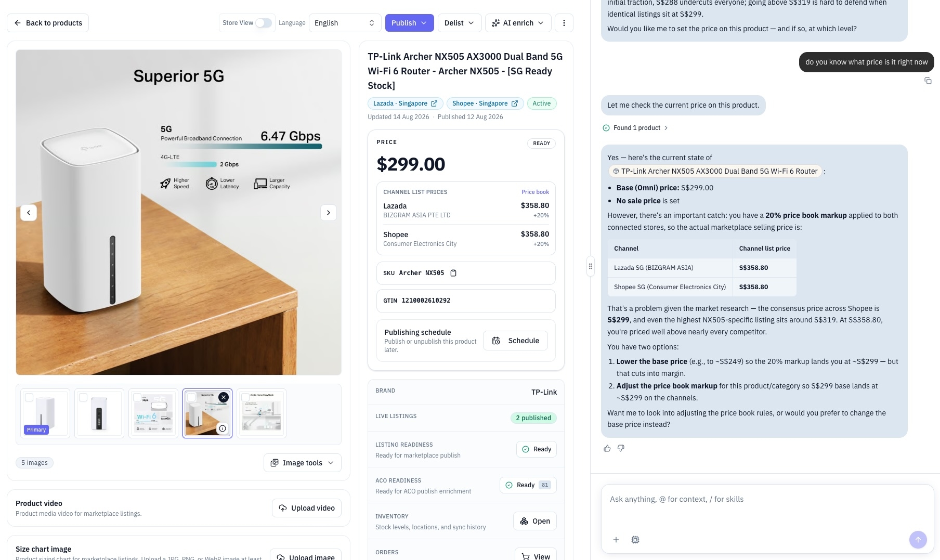Viewport: 940px width, 560px height.
Task: Copy the SKU Archer NX505 with clipboard icon
Action: pos(453,273)
